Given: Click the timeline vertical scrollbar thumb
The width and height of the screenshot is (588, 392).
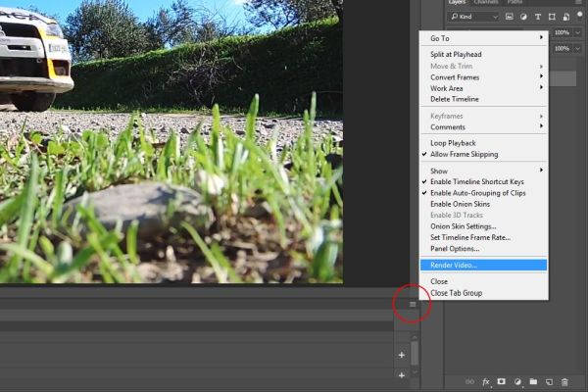Looking at the screenshot, I should (x=415, y=353).
